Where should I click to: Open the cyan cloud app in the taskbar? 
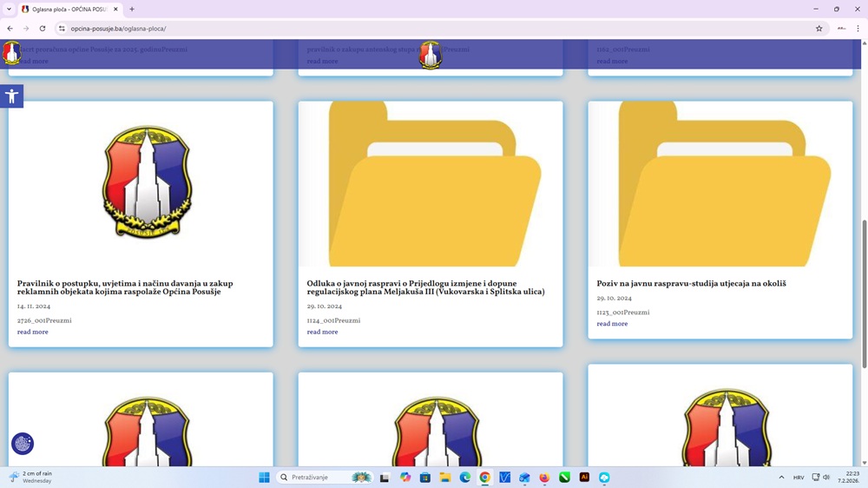(x=604, y=477)
